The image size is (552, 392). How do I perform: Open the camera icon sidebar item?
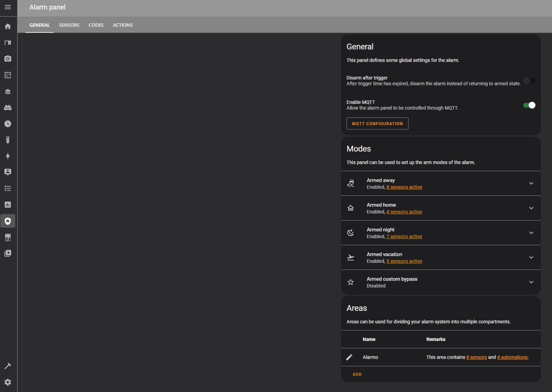point(8,59)
